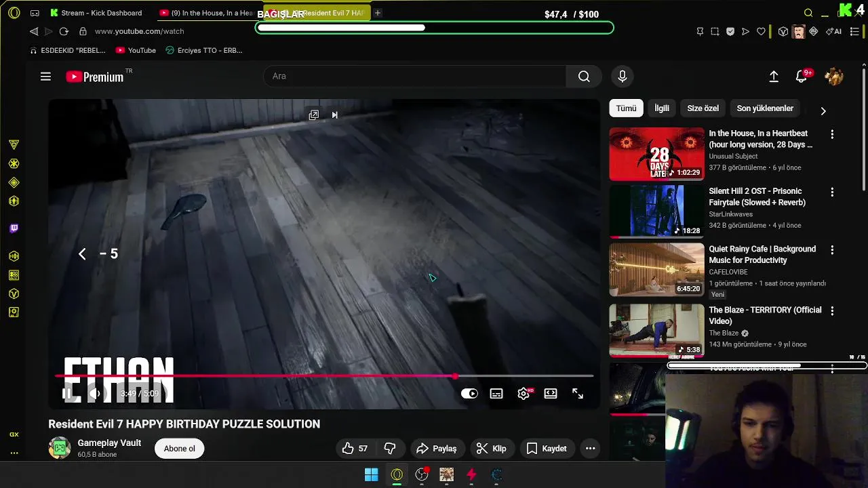This screenshot has width=868, height=488.
Task: Dislike the video with thumbs-down
Action: pyautogui.click(x=390, y=449)
